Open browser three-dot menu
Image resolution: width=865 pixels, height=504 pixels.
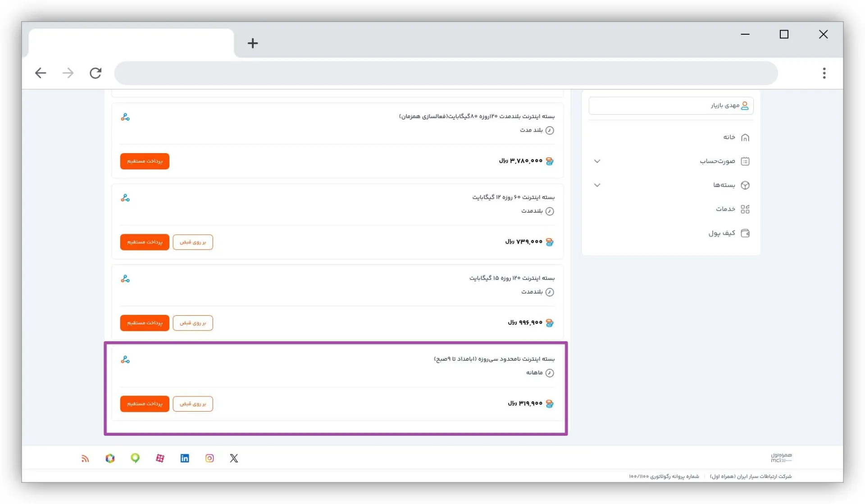pyautogui.click(x=824, y=73)
